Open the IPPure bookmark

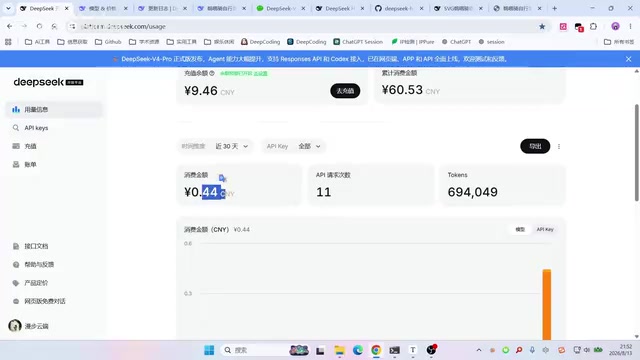click(x=413, y=42)
